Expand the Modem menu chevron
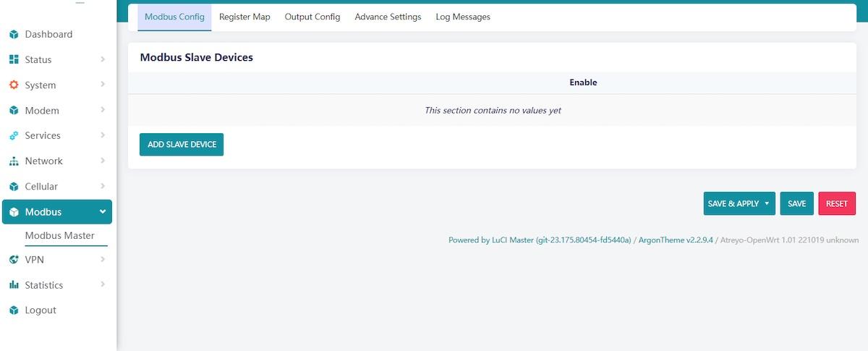The height and width of the screenshot is (351, 868). [x=103, y=110]
